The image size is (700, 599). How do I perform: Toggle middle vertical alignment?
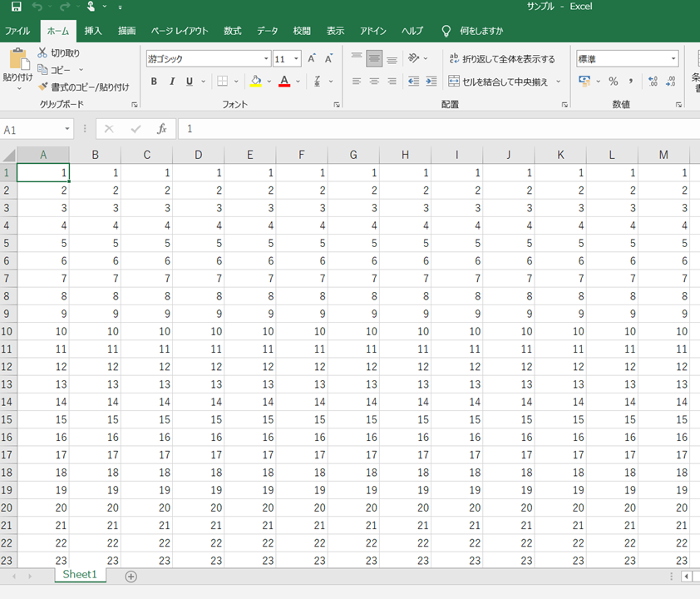pos(374,58)
